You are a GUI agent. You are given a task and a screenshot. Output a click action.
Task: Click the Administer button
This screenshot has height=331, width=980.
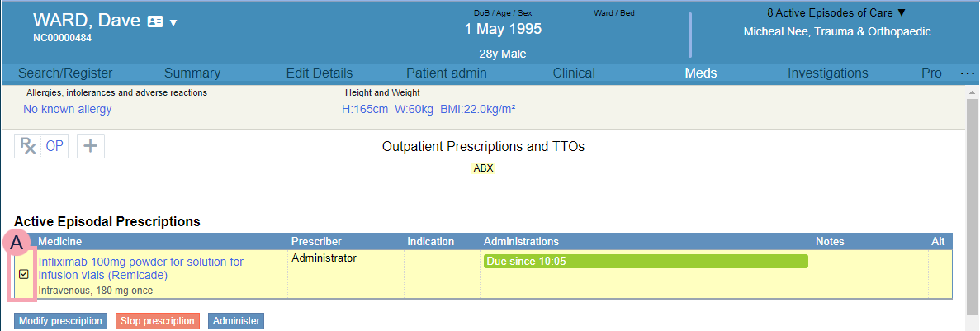click(237, 321)
